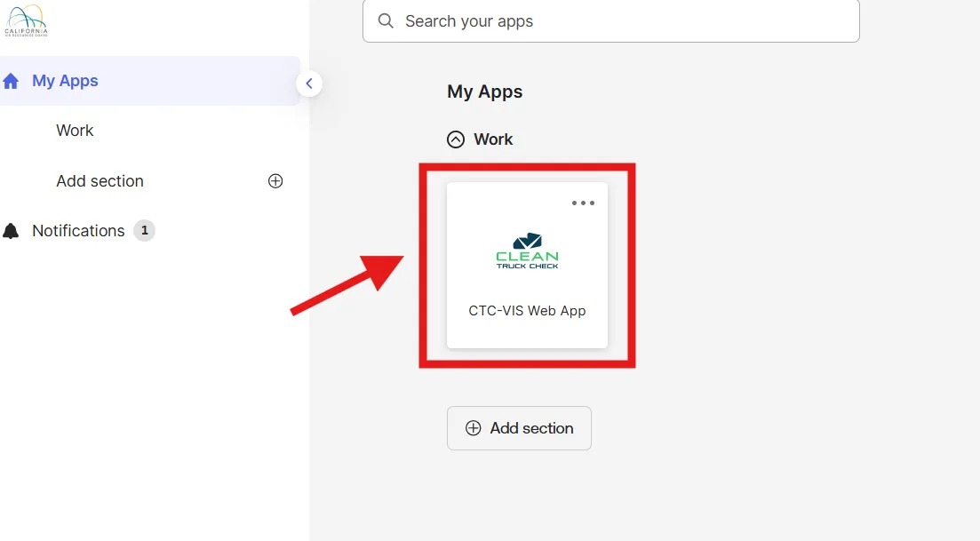Screen dimensions: 980x541
Task: Click the Add section button below the apps
Action: [x=519, y=428]
